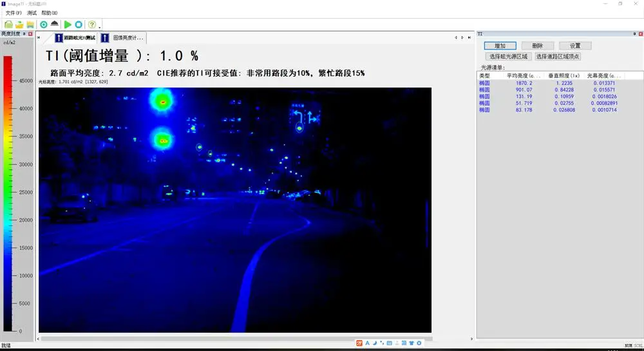Switch to the 道路眩光TI测试 tab
This screenshot has height=351, width=644.
75,38
